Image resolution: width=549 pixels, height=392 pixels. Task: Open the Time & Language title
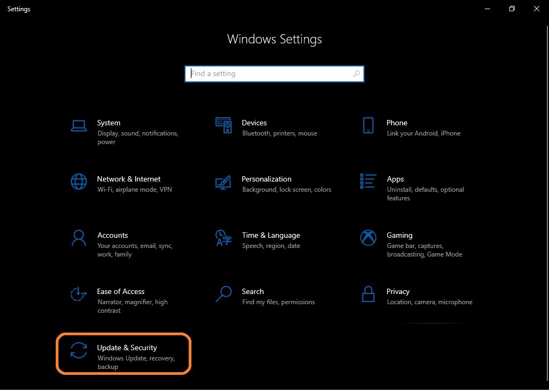coord(271,235)
